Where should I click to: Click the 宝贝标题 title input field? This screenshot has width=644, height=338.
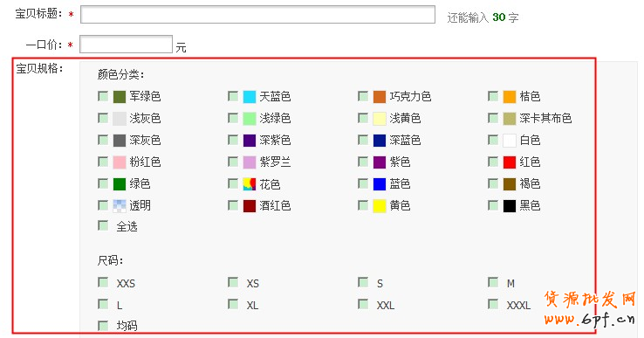pyautogui.click(x=257, y=14)
